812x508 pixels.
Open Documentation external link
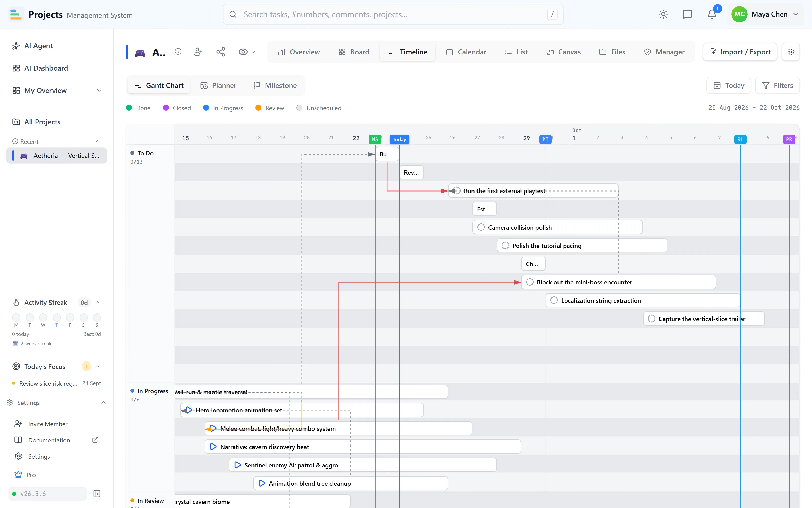pos(56,440)
